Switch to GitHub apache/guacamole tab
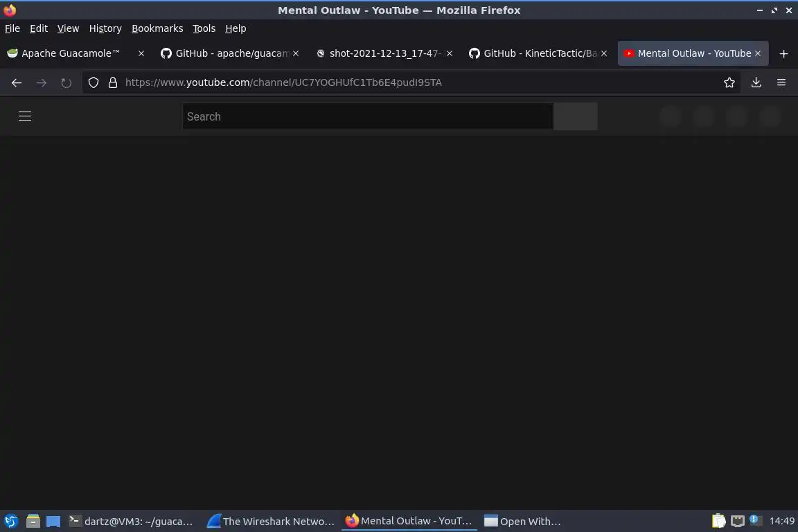This screenshot has width=798, height=532. 229,53
